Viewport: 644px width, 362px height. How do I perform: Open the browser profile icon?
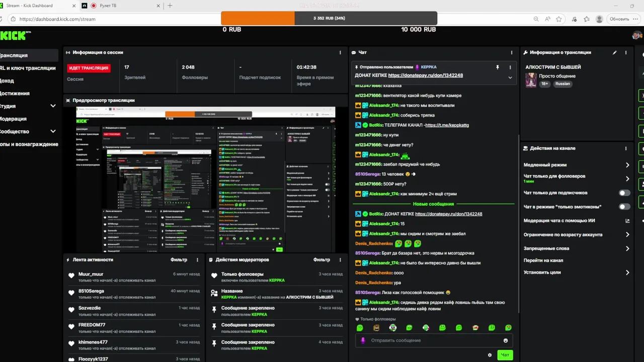(599, 19)
